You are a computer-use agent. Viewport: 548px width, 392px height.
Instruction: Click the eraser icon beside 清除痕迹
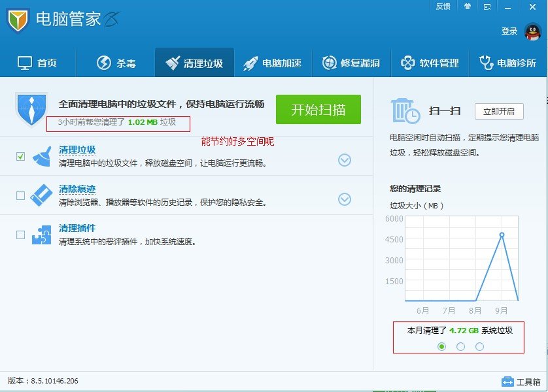(41, 195)
